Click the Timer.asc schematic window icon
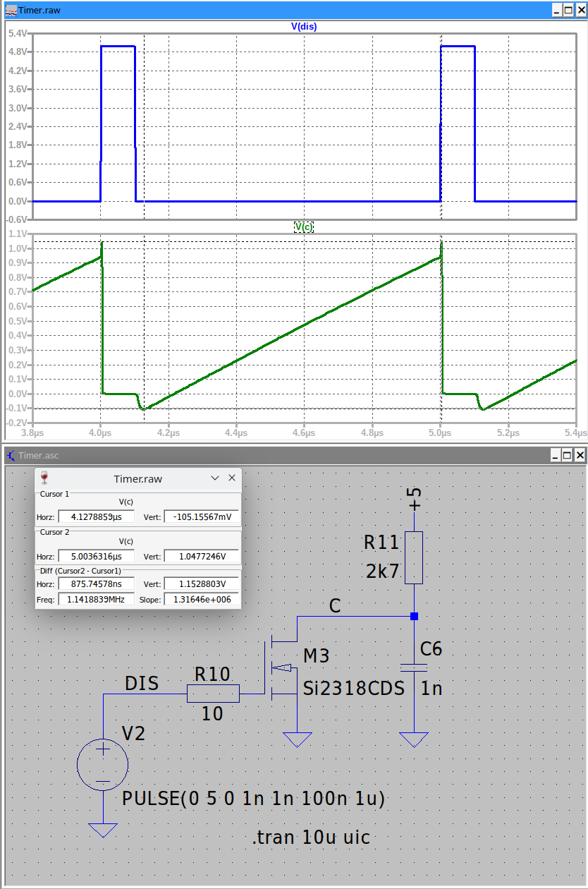The height and width of the screenshot is (889, 588). point(11,456)
